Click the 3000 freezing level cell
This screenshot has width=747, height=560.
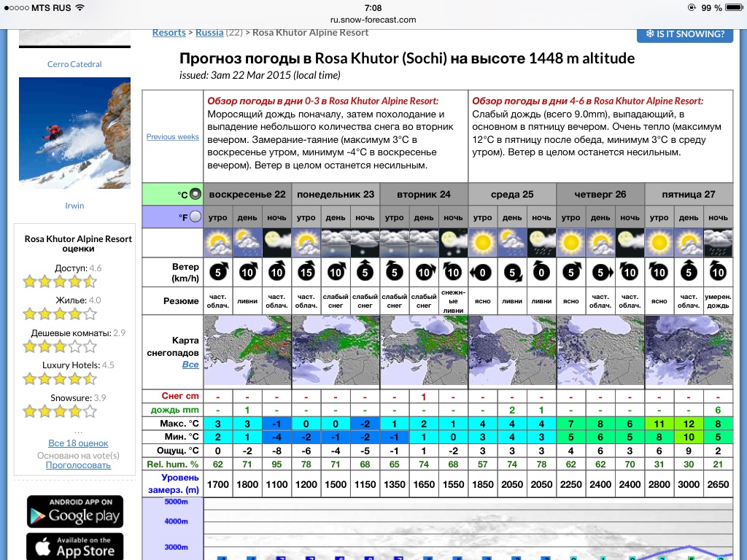[689, 484]
